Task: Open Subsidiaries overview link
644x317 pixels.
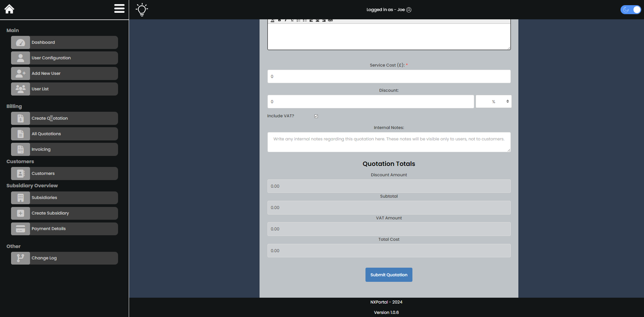Action: coord(65,198)
